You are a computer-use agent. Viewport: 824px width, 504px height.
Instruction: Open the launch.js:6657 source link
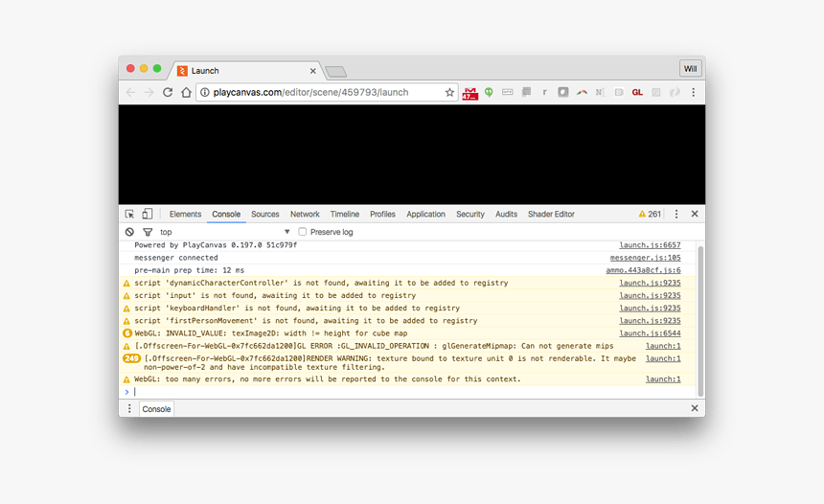[650, 245]
